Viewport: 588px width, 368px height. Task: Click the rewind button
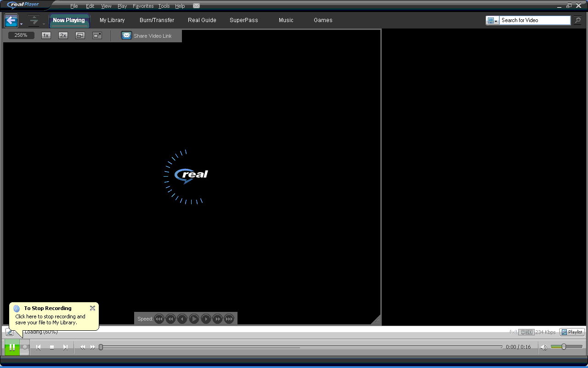83,347
